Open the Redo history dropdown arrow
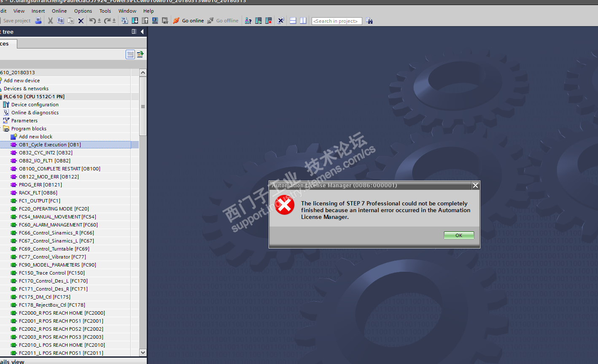This screenshot has width=598, height=364. pos(114,21)
